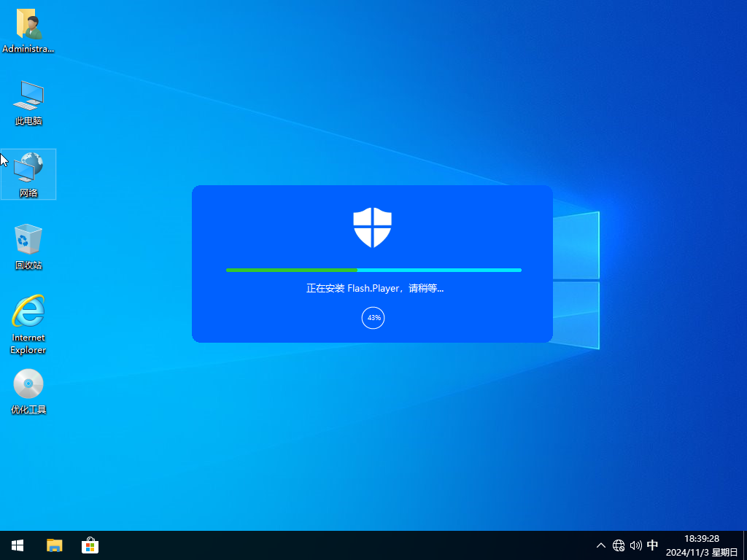Viewport: 747px width, 560px height.
Task: Click the installer dialog title area
Action: point(373,197)
